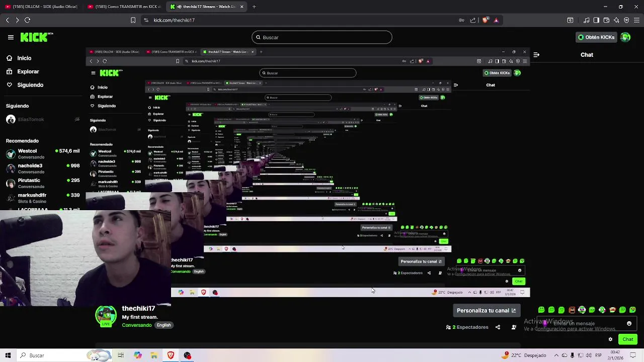Screen dimensions: 644x362
Task: Open the user profile avatar menu
Action: coord(625,37)
